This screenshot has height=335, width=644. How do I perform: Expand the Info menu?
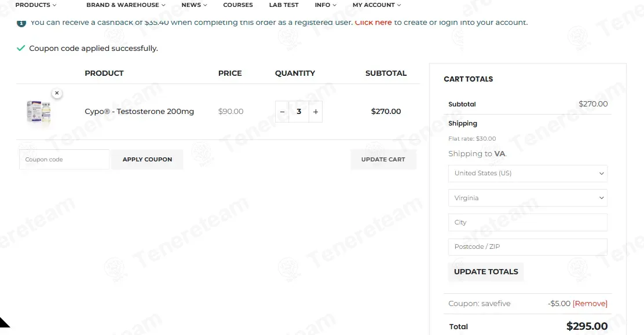point(325,5)
